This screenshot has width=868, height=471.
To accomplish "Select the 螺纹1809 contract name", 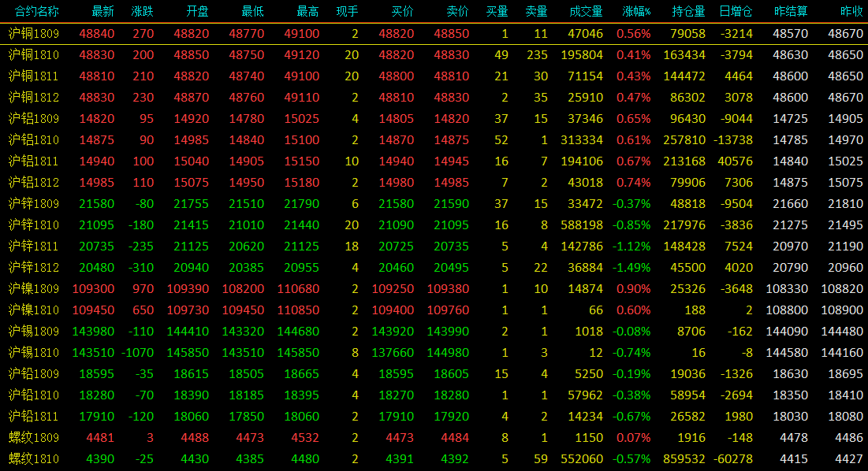I will (x=34, y=438).
